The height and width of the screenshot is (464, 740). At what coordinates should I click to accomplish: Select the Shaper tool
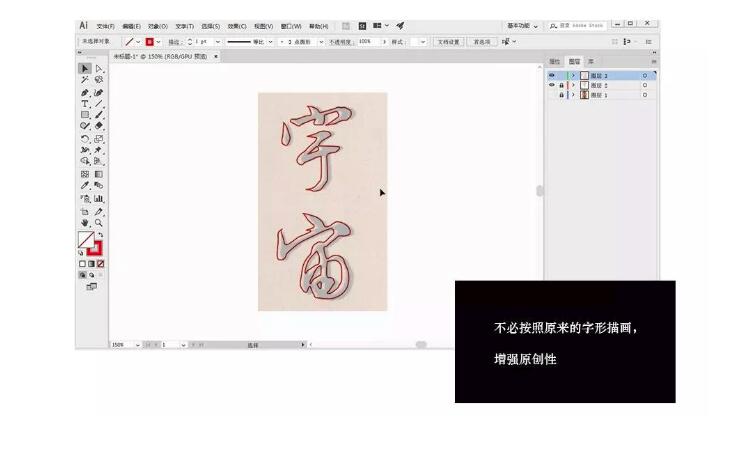(x=84, y=126)
